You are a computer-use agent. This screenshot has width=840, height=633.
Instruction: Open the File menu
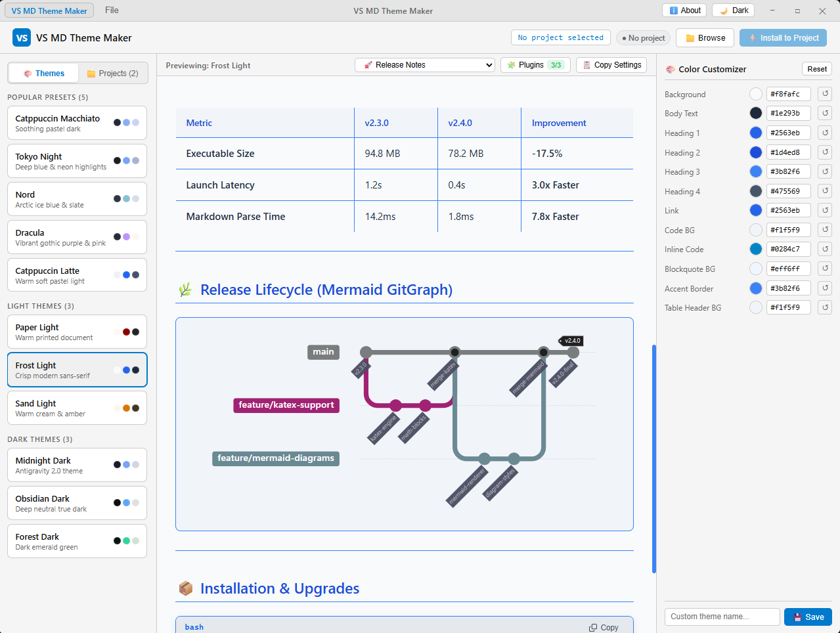click(112, 11)
